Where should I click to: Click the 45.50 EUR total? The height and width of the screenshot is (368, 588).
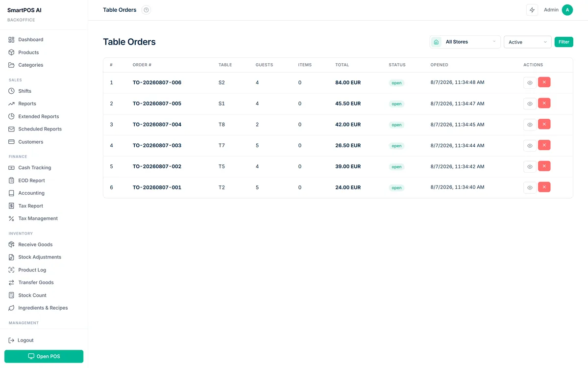coord(348,104)
